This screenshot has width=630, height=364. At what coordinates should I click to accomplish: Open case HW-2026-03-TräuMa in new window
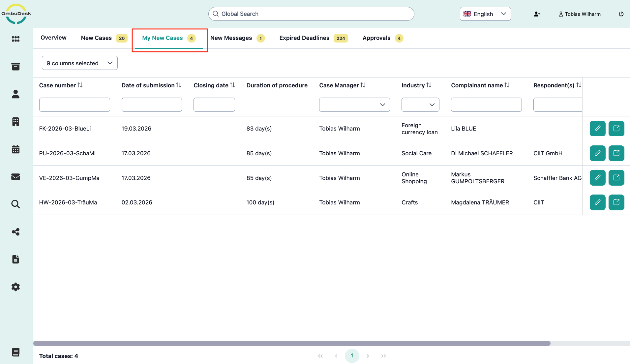(x=616, y=202)
